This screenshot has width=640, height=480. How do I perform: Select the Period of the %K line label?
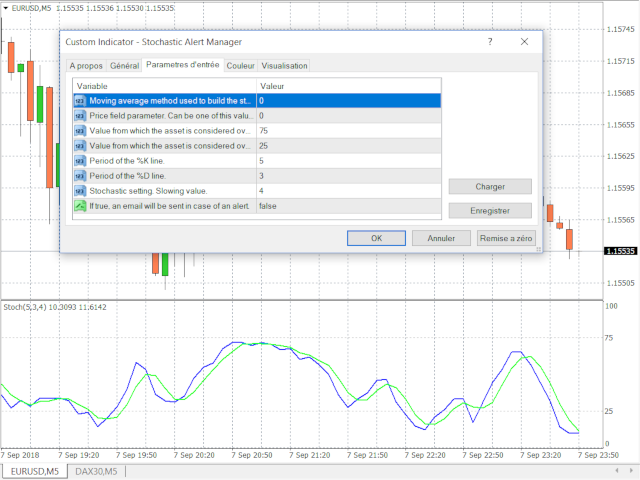[x=127, y=161]
